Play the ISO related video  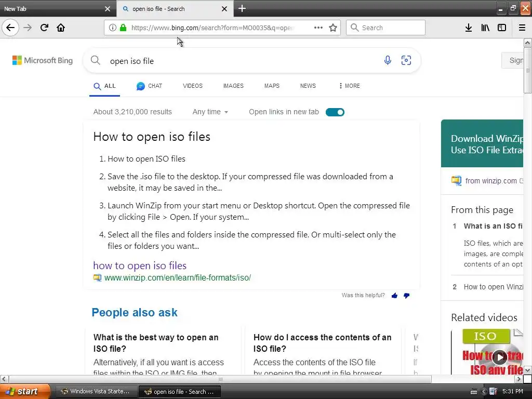pos(500,357)
